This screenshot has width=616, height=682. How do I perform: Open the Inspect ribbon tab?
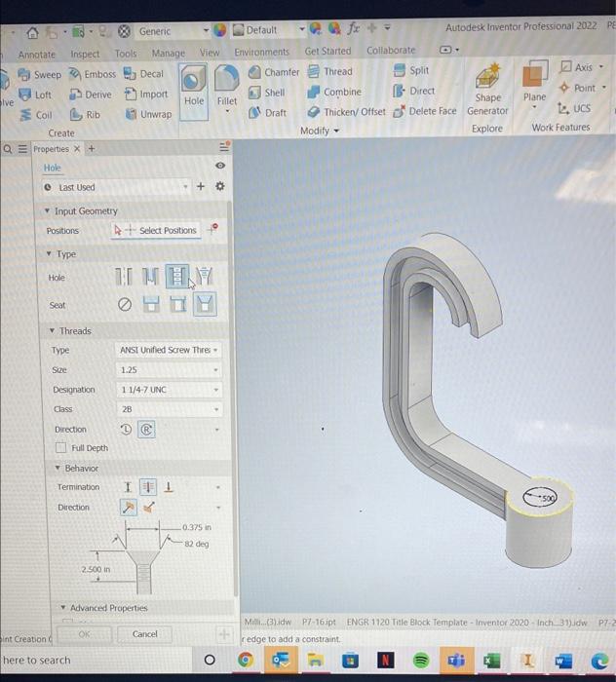pyautogui.click(x=85, y=54)
